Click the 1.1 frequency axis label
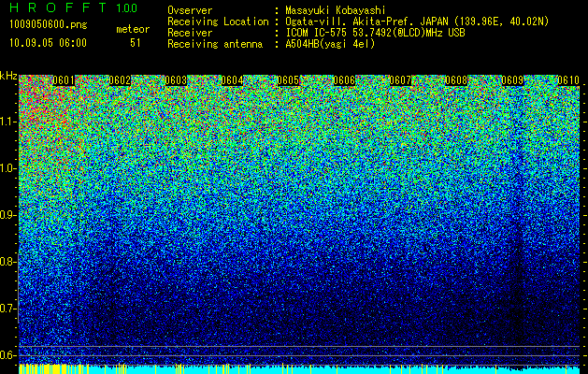 tap(8, 122)
